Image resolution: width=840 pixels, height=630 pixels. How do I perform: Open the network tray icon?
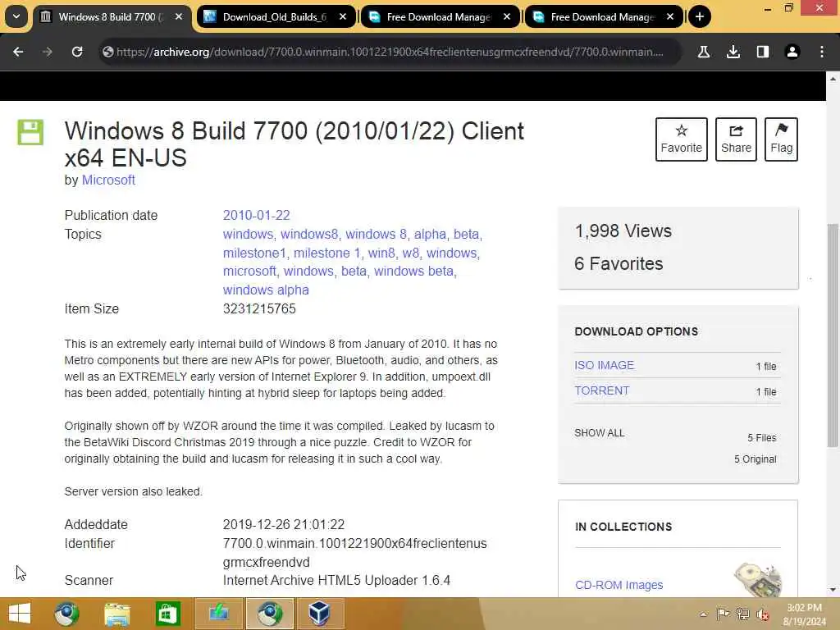pyautogui.click(x=743, y=614)
